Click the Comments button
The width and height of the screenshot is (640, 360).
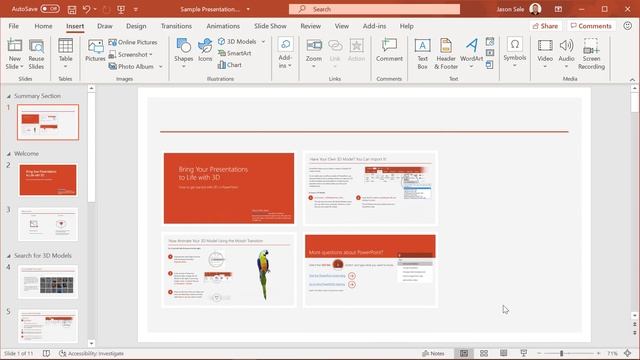coord(591,26)
